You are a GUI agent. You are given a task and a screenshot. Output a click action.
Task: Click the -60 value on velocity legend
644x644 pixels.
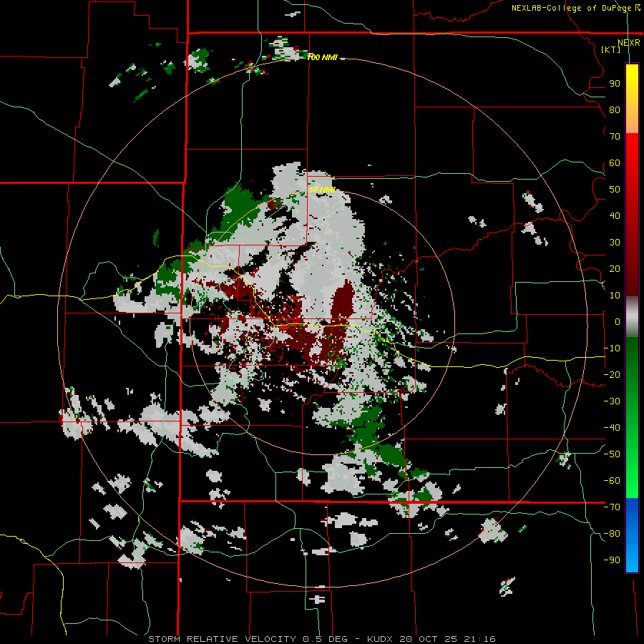coord(612,481)
